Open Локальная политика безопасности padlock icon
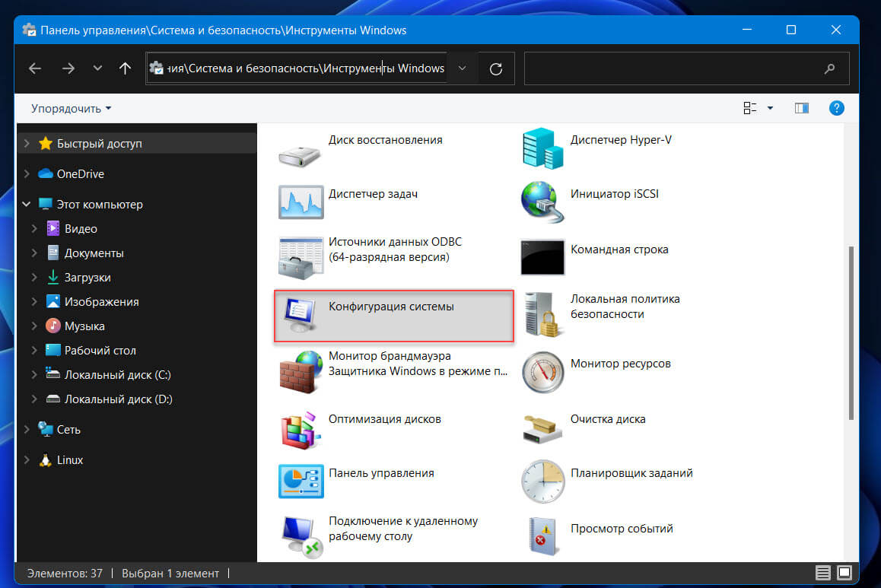 (x=542, y=314)
